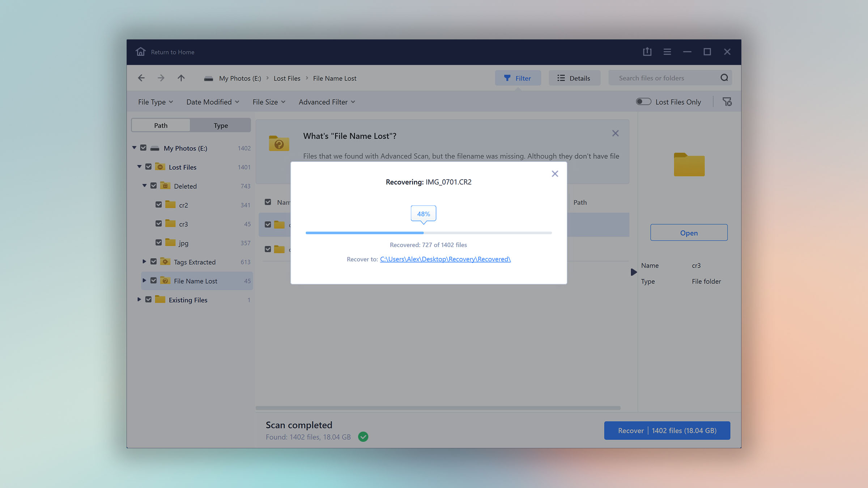
Task: Uncheck the Tags Extracted checkbox
Action: [x=153, y=261]
